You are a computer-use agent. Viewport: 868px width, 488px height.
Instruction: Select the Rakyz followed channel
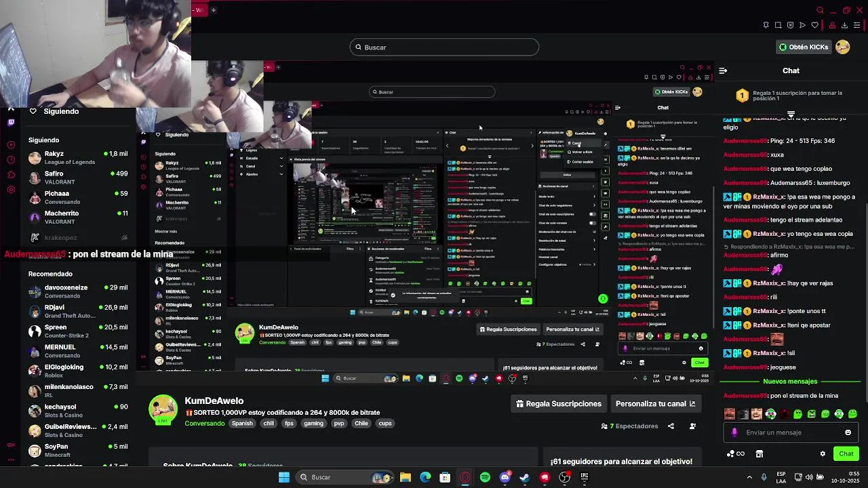[78, 158]
